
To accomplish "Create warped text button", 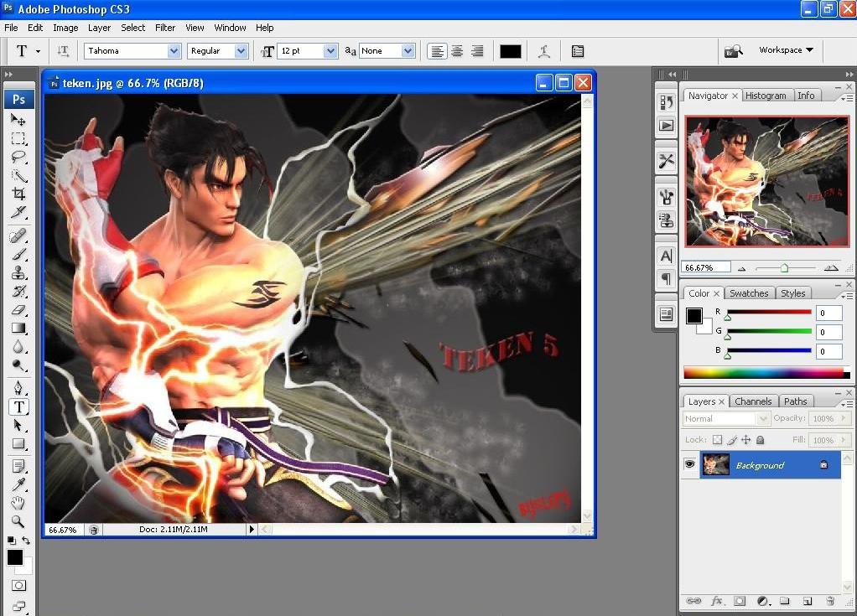I will 544,51.
